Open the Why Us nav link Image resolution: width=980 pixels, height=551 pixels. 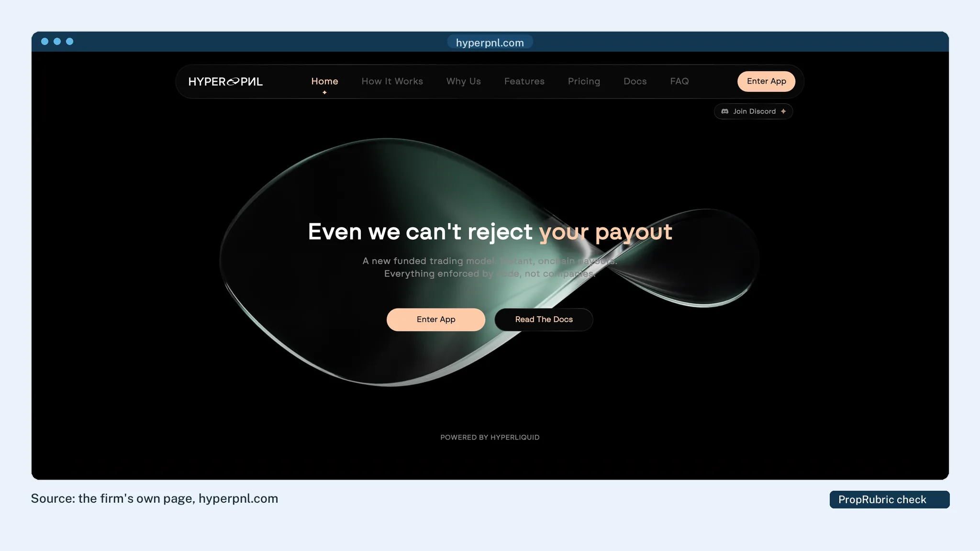[x=463, y=81]
